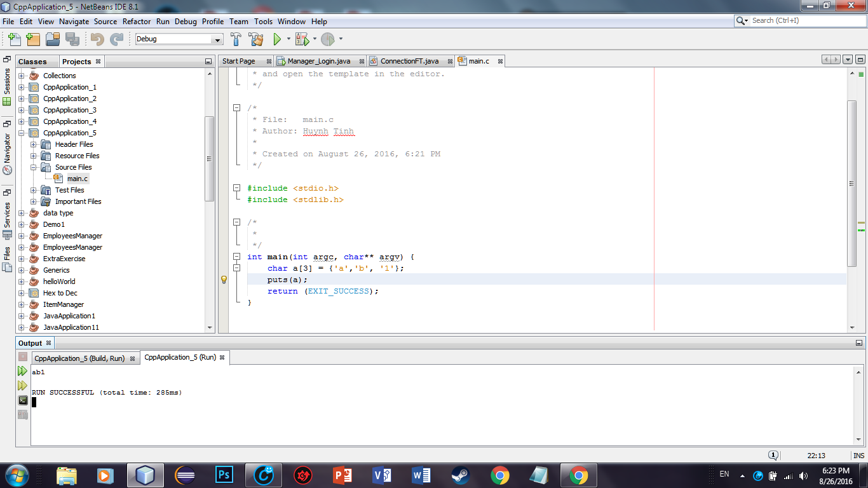Image resolution: width=868 pixels, height=488 pixels.
Task: Click the lightbulb hint beside puts(a) line
Action: [x=224, y=280]
